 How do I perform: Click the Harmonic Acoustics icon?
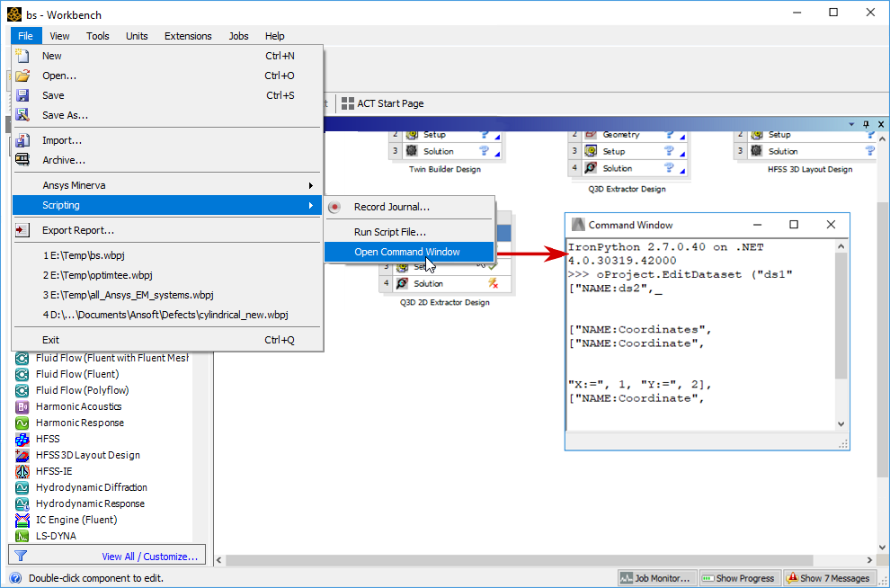coord(24,406)
